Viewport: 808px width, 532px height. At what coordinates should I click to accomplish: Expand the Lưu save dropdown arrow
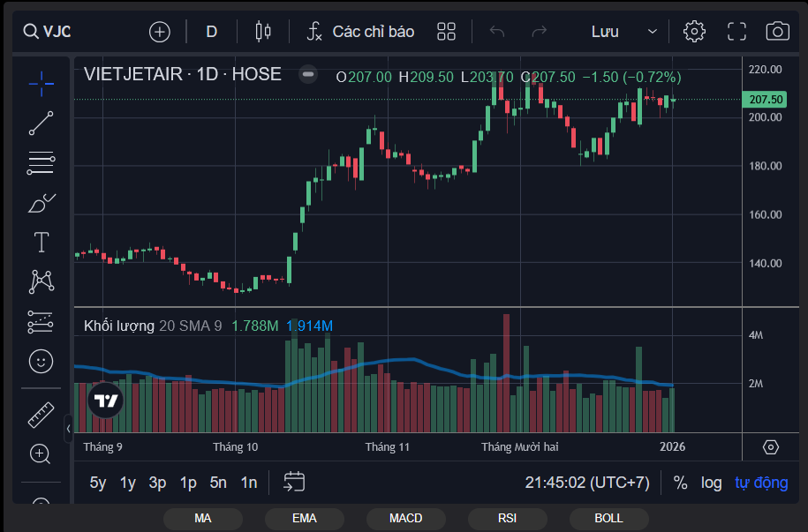point(653,32)
